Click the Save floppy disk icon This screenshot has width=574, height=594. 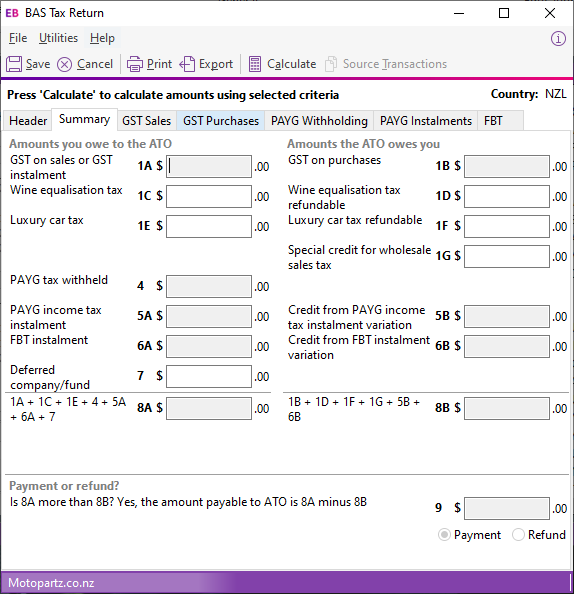click(x=14, y=64)
